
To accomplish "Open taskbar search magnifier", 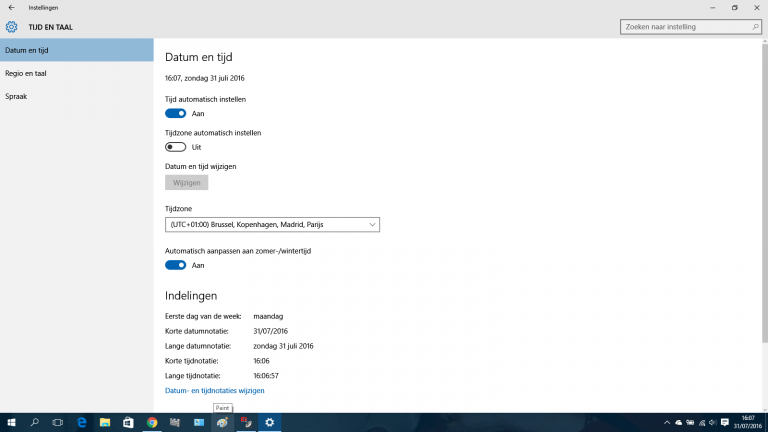I will pyautogui.click(x=34, y=423).
